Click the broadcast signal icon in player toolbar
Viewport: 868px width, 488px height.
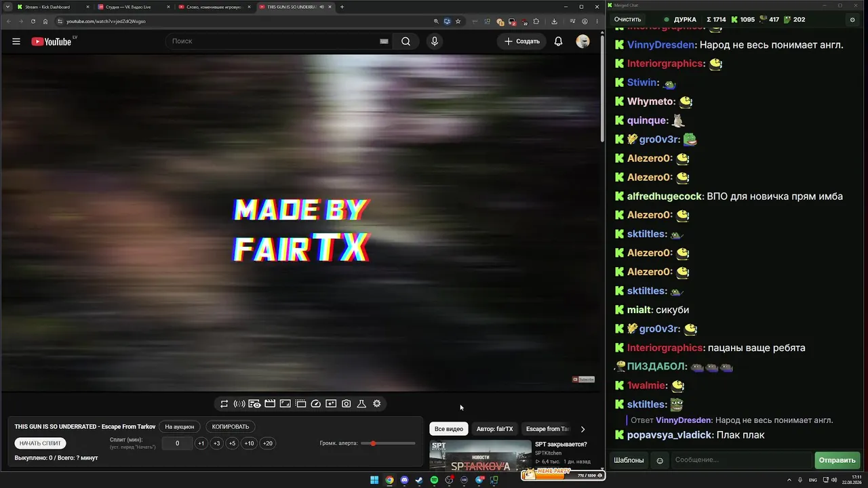click(x=239, y=404)
